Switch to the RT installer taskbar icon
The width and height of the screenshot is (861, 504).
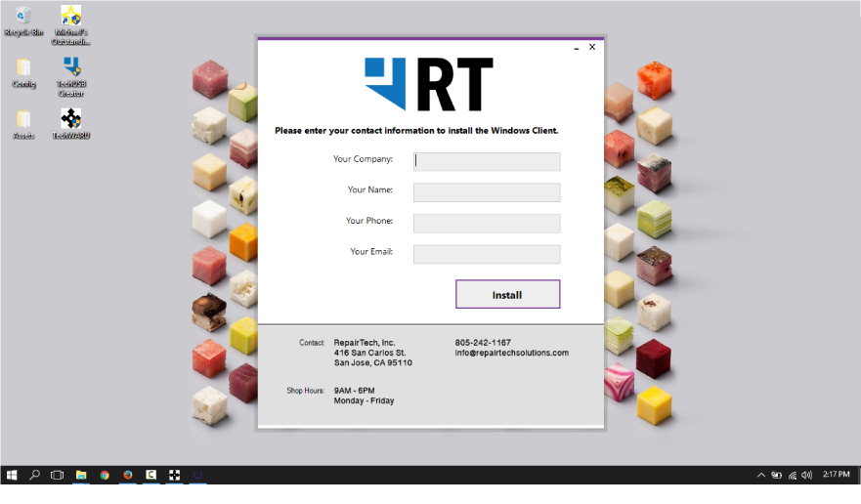click(x=197, y=475)
